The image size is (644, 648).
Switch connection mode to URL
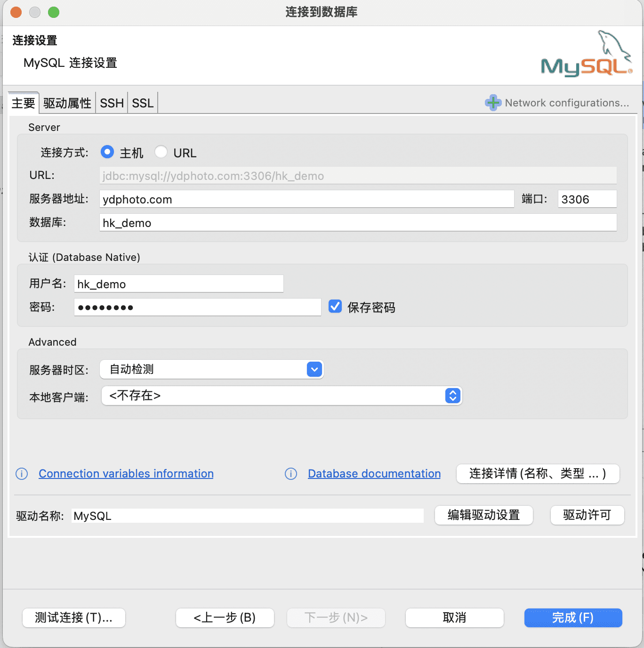click(x=161, y=152)
